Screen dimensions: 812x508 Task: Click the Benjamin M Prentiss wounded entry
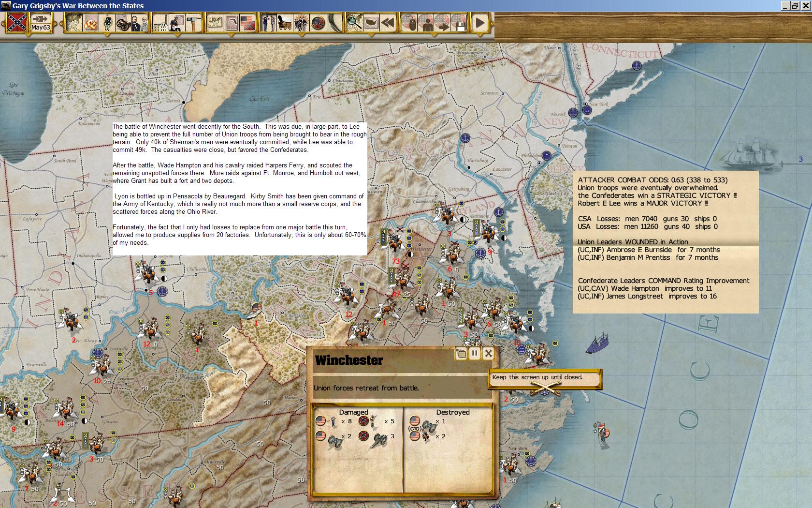tap(648, 257)
